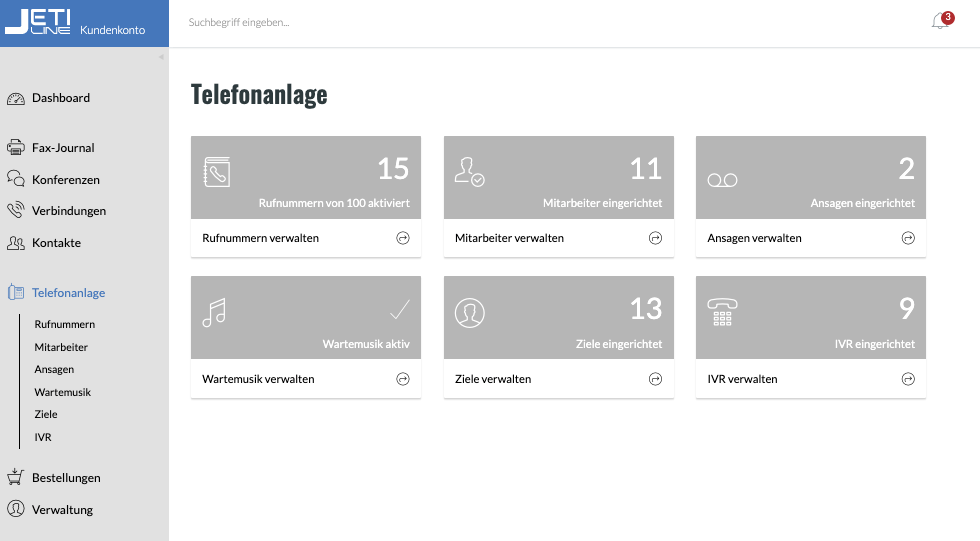
Task: Click arrow icon beside Rufnummern verwalten
Action: [x=403, y=238]
